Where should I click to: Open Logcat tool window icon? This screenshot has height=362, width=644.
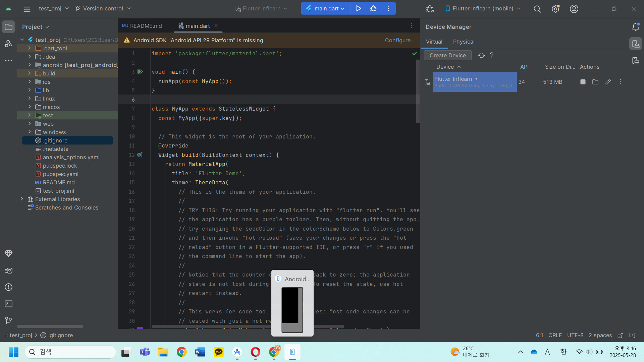[8, 270]
